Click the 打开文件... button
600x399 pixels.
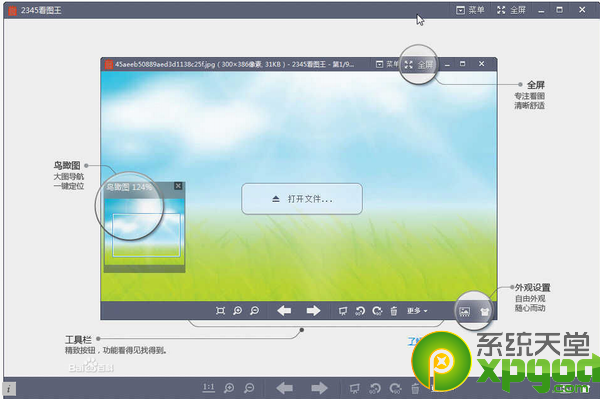(302, 199)
